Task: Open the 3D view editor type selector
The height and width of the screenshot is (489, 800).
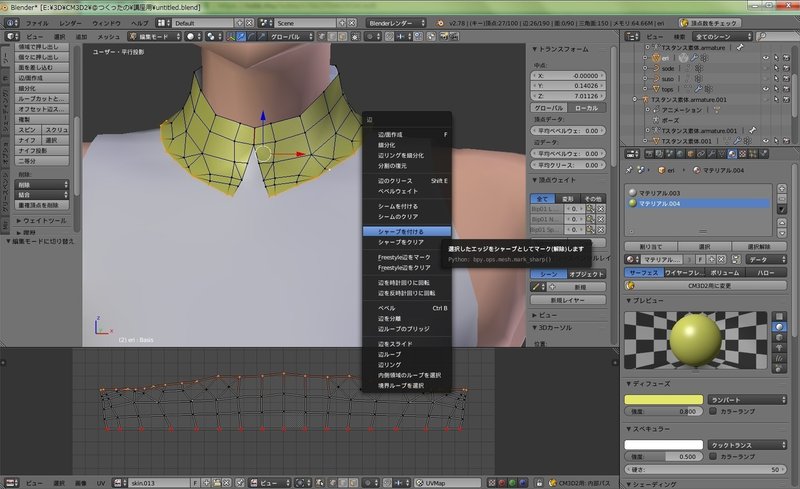Action: tap(12, 37)
